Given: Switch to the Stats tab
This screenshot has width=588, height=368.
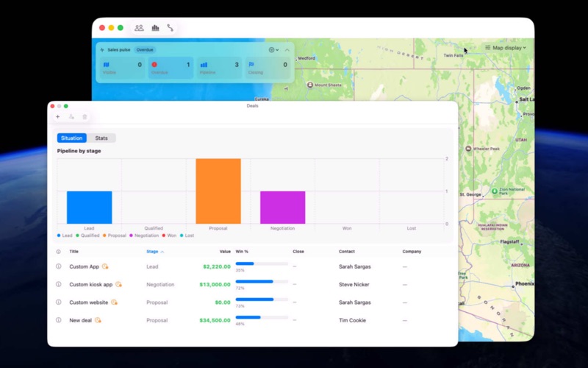Looking at the screenshot, I should point(101,138).
